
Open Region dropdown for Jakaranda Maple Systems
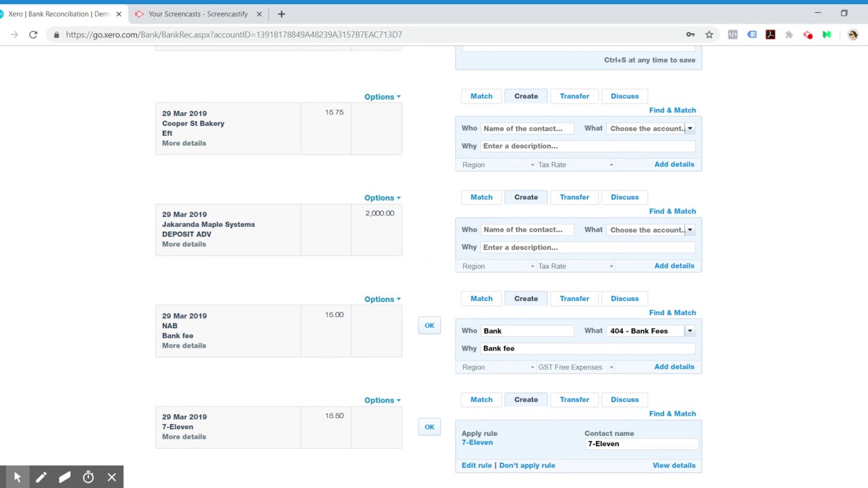498,266
